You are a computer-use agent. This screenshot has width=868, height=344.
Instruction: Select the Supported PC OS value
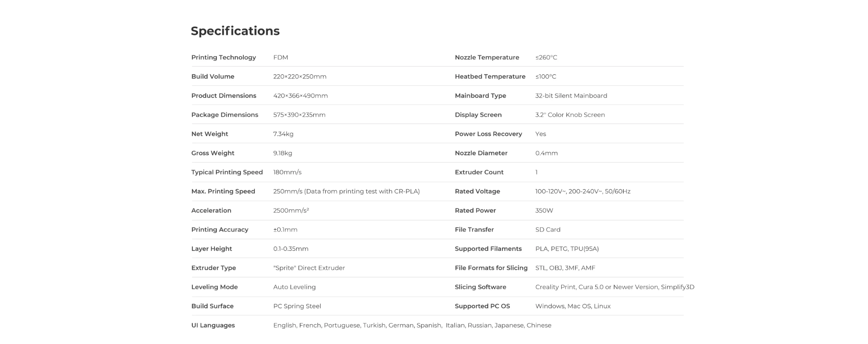click(x=573, y=306)
